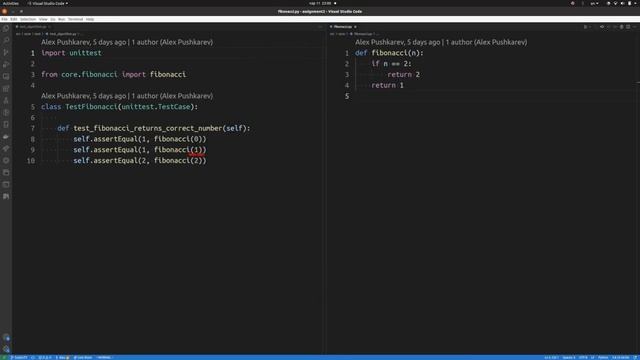This screenshot has width=640, height=360.
Task: Click 'def test_fibonacci_returns_correct_number(self):' line
Action: click(x=153, y=128)
